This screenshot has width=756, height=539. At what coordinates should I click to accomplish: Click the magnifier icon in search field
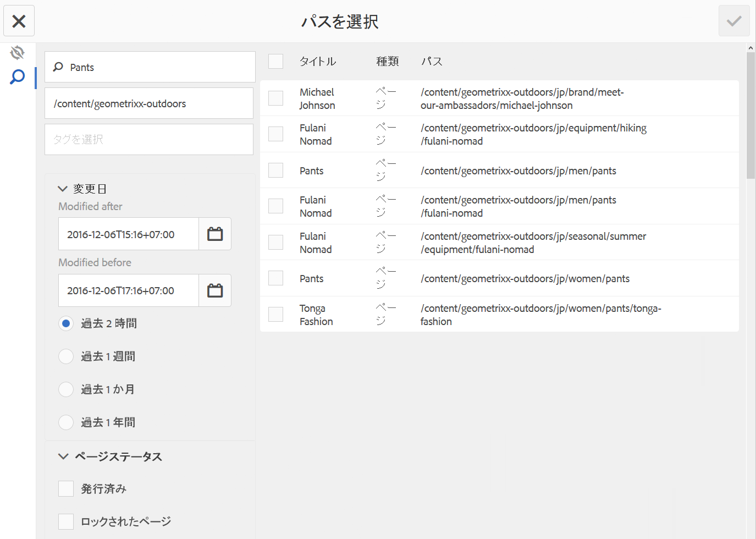point(58,67)
